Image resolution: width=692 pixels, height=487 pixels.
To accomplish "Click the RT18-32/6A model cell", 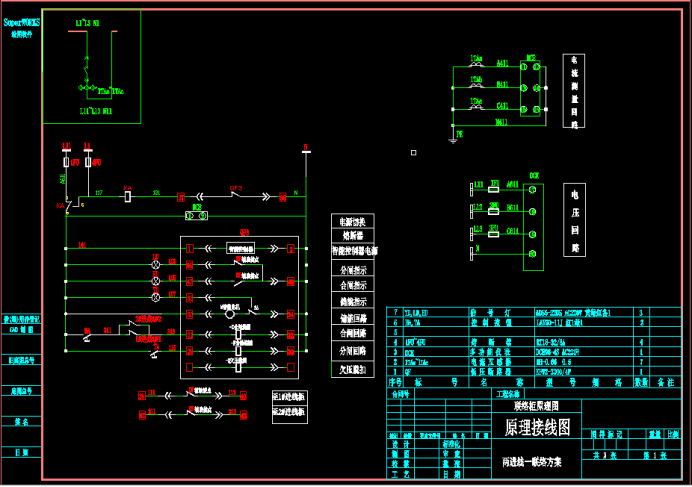I will pyautogui.click(x=584, y=342).
